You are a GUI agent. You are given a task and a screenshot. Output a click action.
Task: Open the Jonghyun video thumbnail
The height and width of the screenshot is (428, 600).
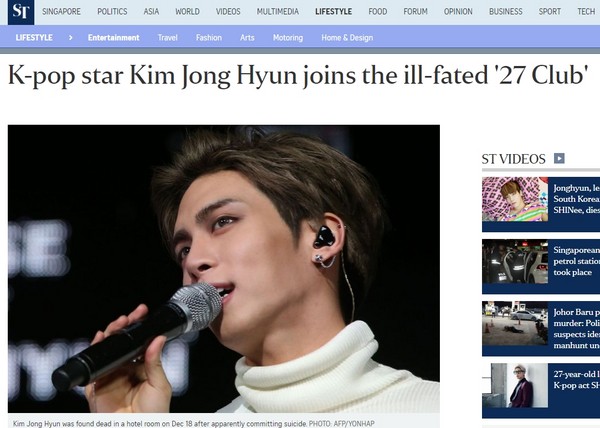(x=515, y=199)
